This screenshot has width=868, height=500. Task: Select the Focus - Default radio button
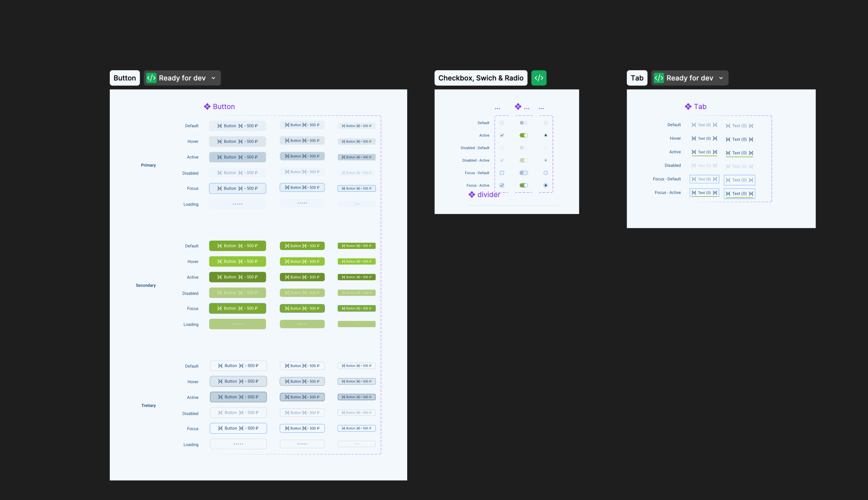(545, 173)
